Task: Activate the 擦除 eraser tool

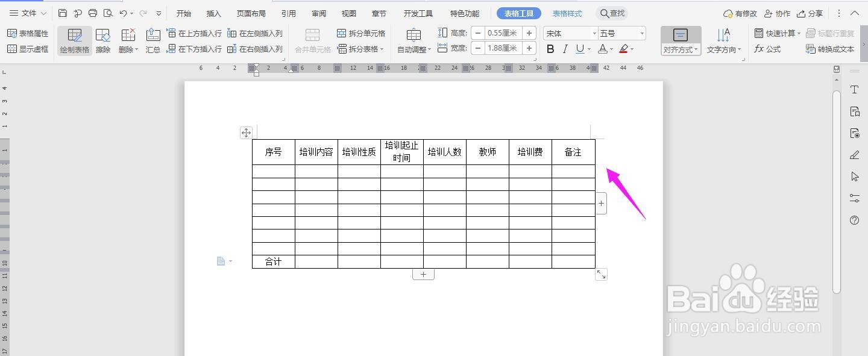Action: (x=102, y=40)
